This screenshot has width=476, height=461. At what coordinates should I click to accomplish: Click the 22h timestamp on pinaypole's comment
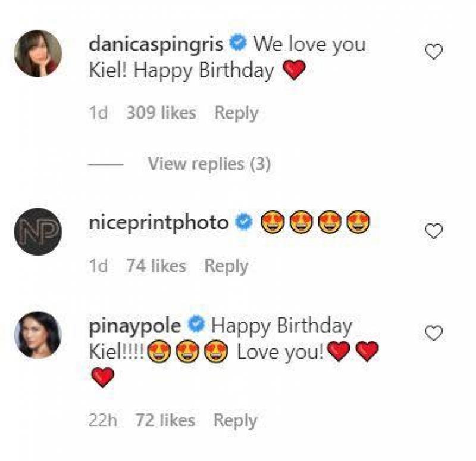102,420
